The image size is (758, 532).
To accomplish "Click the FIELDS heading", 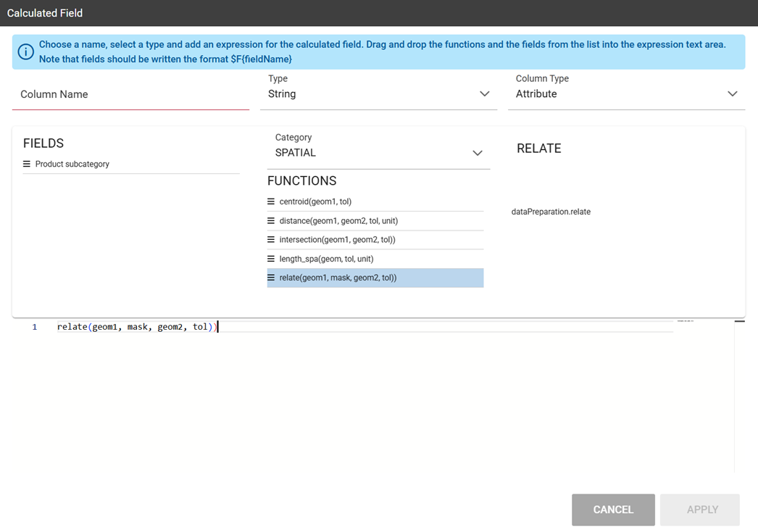I will [43, 144].
